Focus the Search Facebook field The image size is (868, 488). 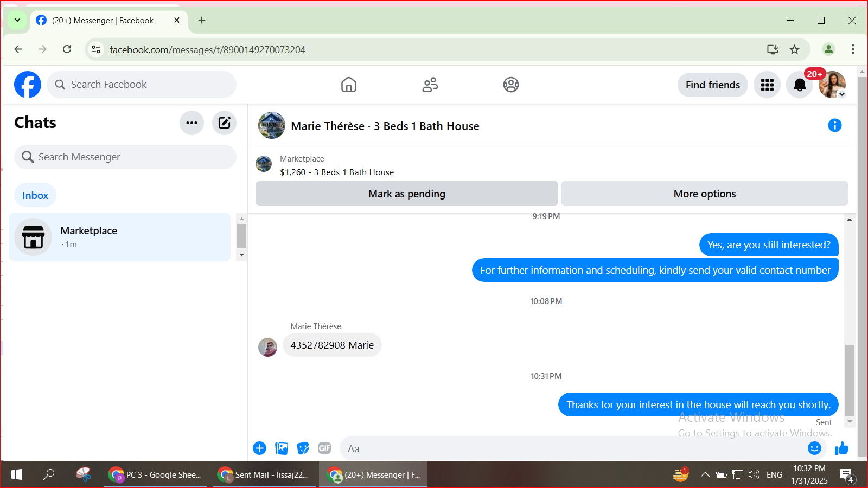click(142, 85)
